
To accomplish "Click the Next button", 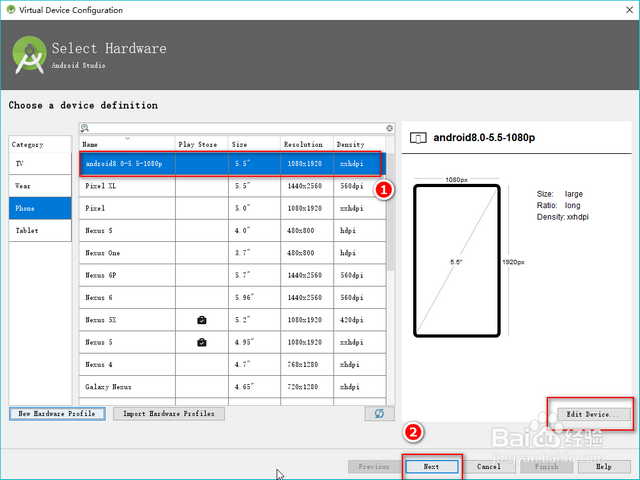I will (432, 467).
